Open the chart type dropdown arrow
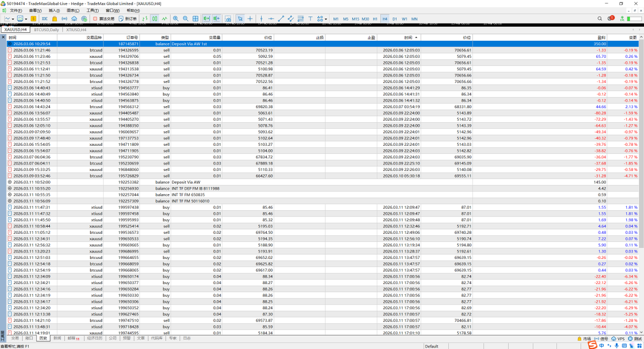The width and height of the screenshot is (644, 349). pos(13,19)
